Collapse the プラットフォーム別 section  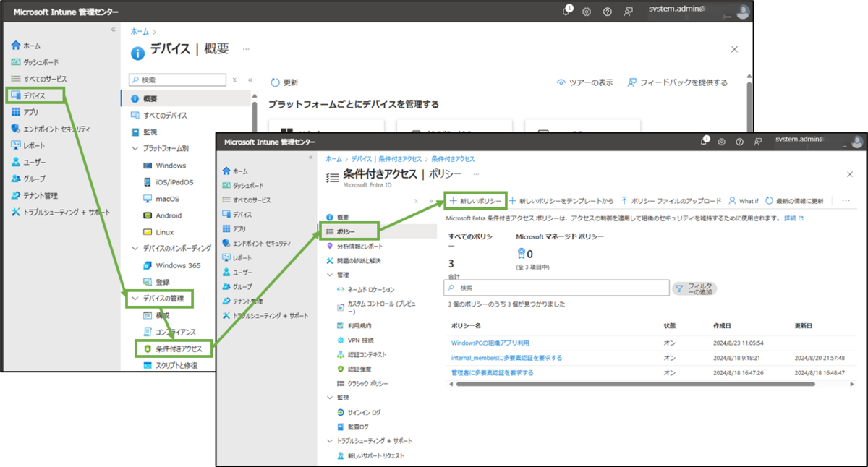(135, 148)
